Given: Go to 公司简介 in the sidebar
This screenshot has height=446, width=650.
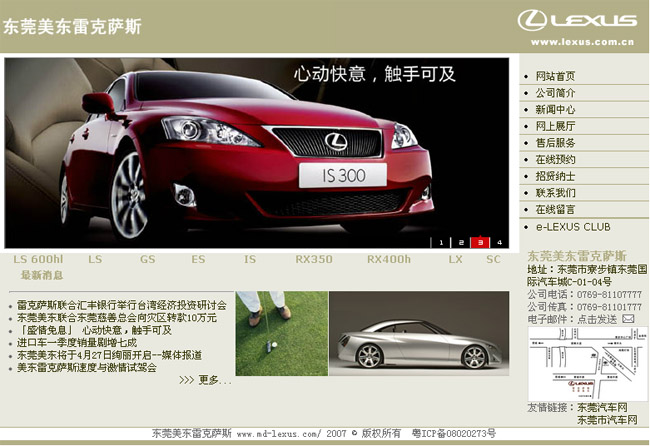Looking at the screenshot, I should click(554, 93).
